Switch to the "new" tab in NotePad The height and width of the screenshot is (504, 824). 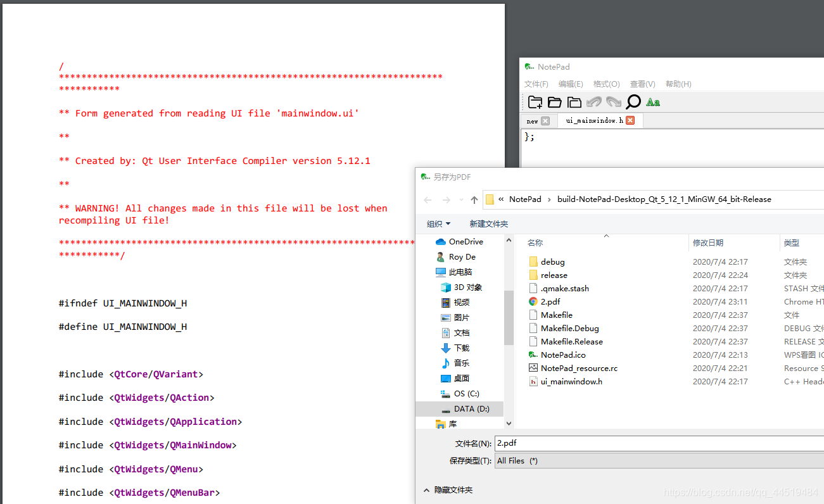tap(532, 121)
